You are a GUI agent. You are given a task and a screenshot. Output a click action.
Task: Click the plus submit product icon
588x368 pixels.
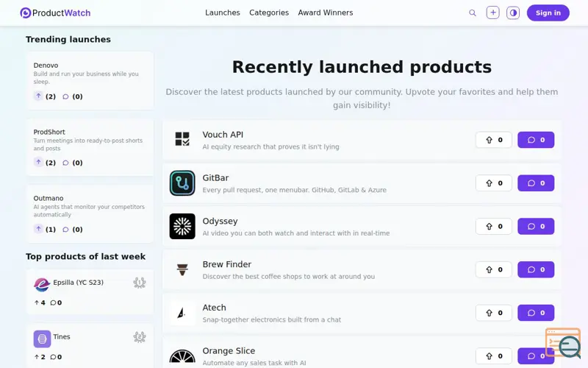(x=492, y=13)
